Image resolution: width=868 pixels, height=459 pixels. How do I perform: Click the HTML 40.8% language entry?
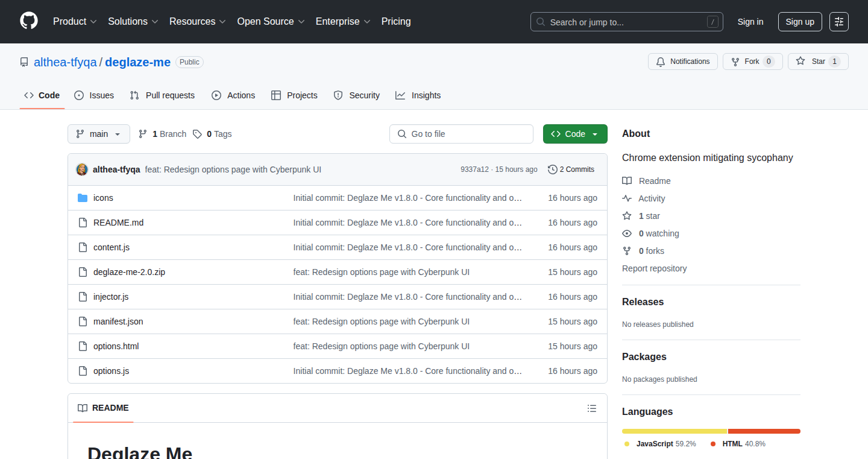tap(738, 444)
